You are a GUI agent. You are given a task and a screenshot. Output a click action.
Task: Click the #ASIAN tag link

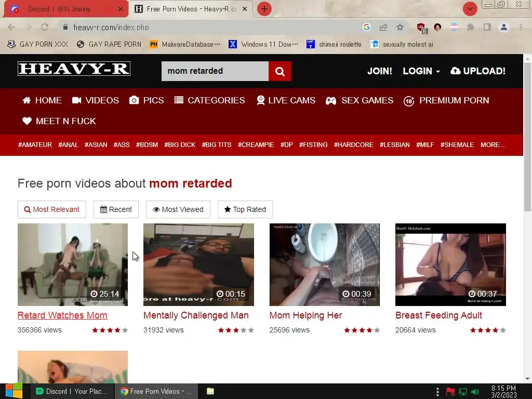pos(96,145)
